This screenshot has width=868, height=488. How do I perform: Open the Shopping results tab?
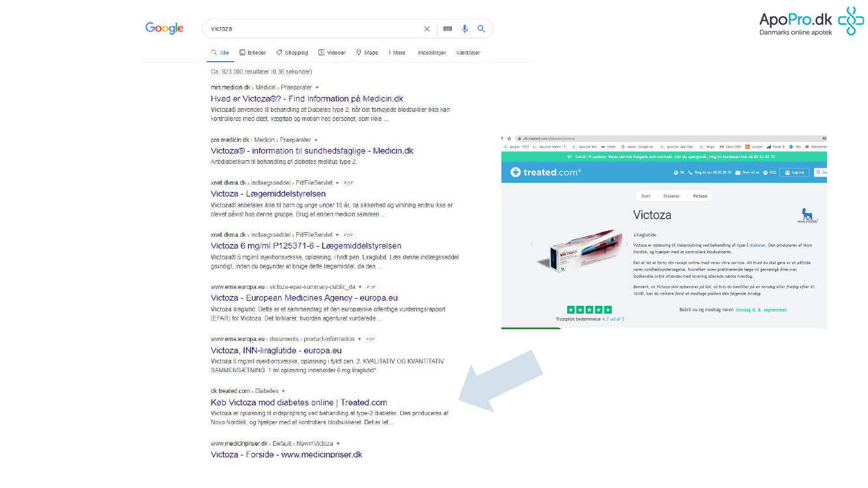coord(292,53)
